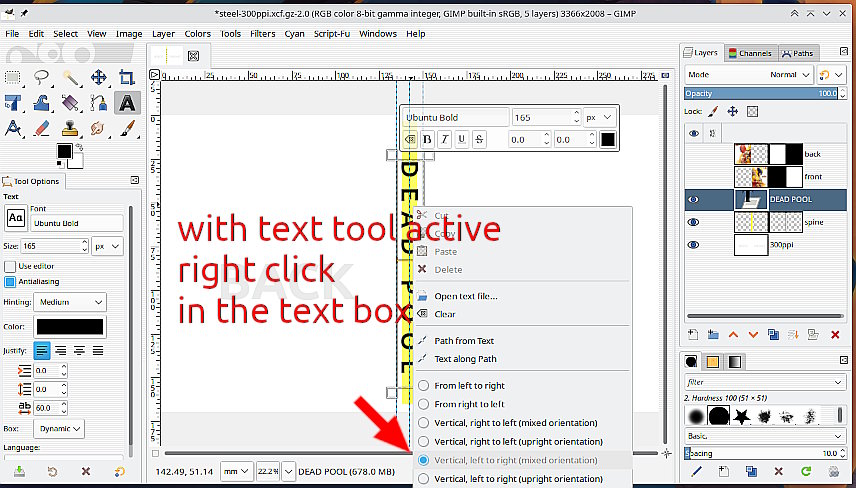Image resolution: width=856 pixels, height=488 pixels.
Task: Delete the selected layer
Action: tap(835, 335)
